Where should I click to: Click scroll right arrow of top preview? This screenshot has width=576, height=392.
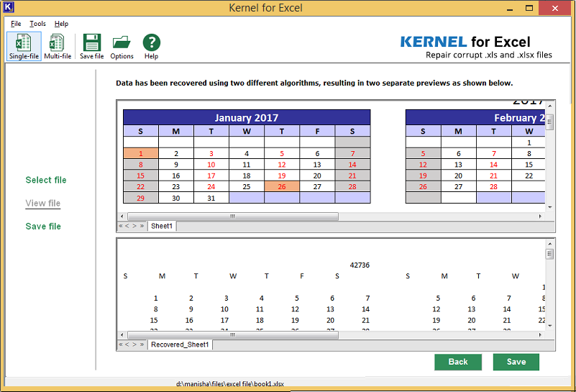point(540,216)
